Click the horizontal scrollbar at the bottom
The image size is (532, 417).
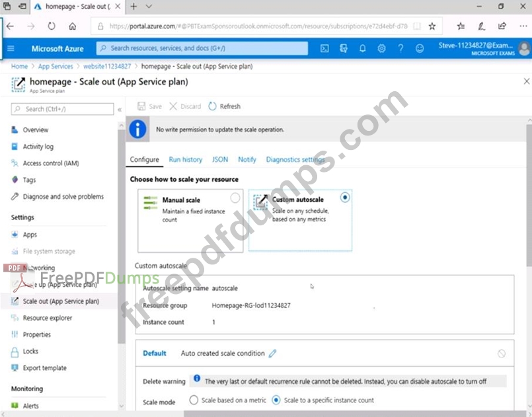click(x=356, y=414)
